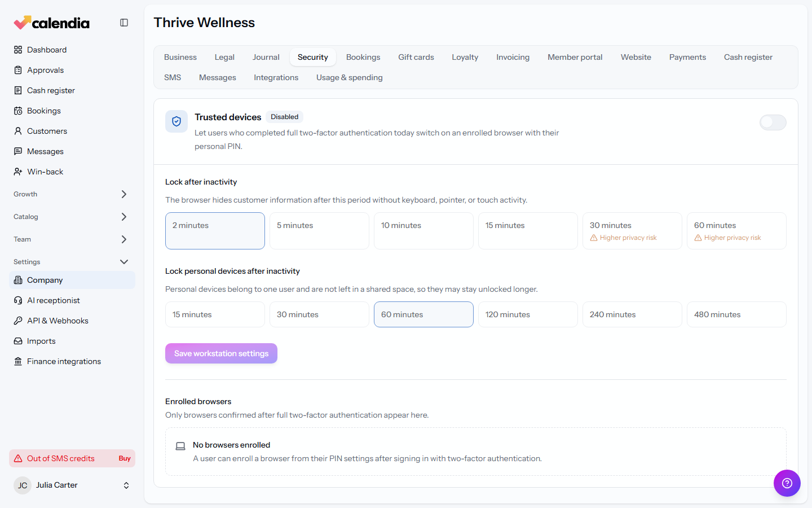Viewport: 812px width, 508px height.
Task: Expand the Growth section
Action: (72, 194)
